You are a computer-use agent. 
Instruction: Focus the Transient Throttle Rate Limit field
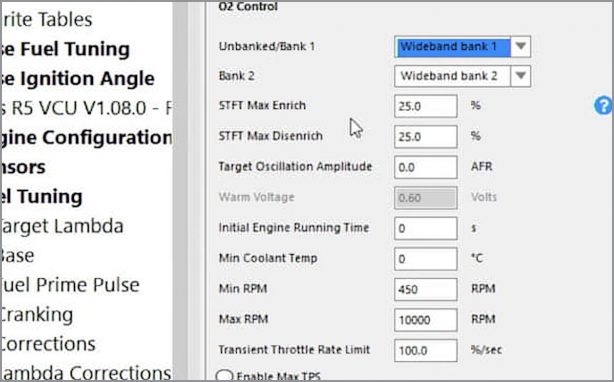point(426,350)
